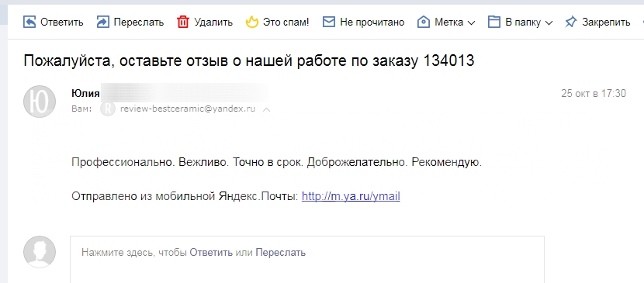This screenshot has height=283, width=644.
Task: Click the sender name Юлия
Action: 85,94
